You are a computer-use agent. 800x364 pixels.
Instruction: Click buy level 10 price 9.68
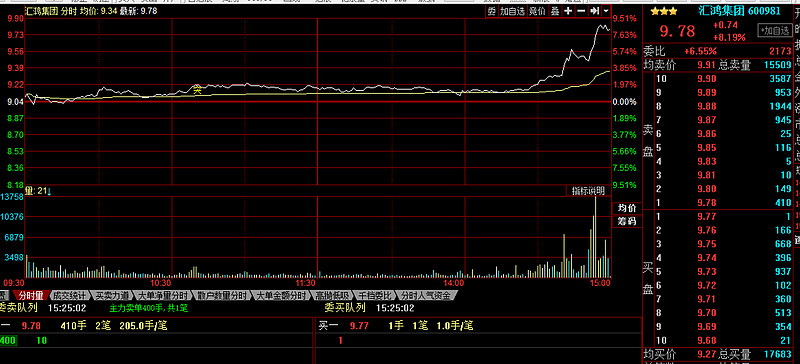707,341
